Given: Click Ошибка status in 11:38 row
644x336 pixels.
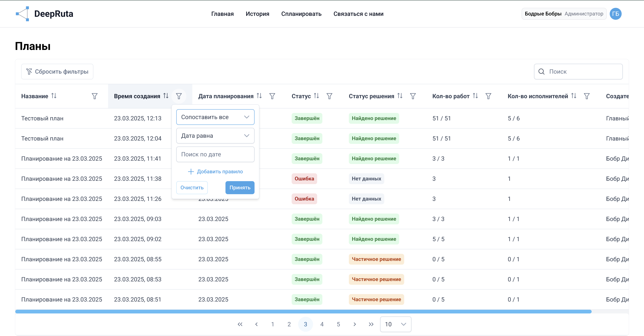Looking at the screenshot, I should [304, 179].
